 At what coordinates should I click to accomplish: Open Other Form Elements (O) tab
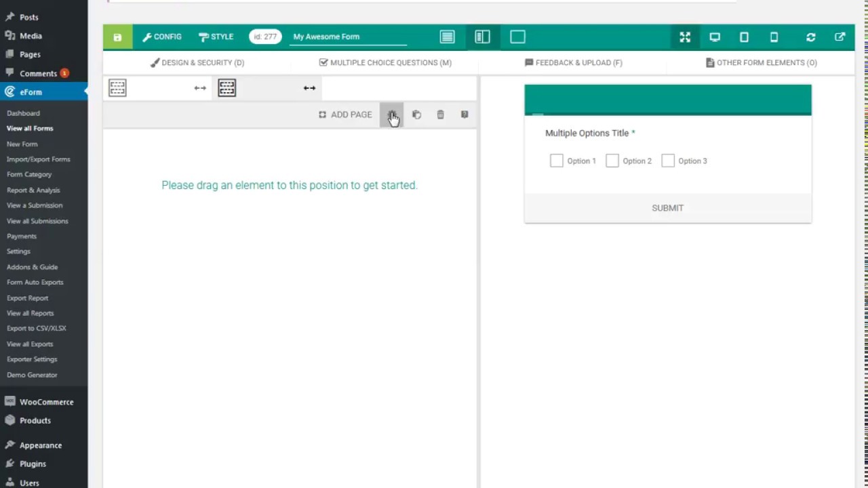(761, 62)
